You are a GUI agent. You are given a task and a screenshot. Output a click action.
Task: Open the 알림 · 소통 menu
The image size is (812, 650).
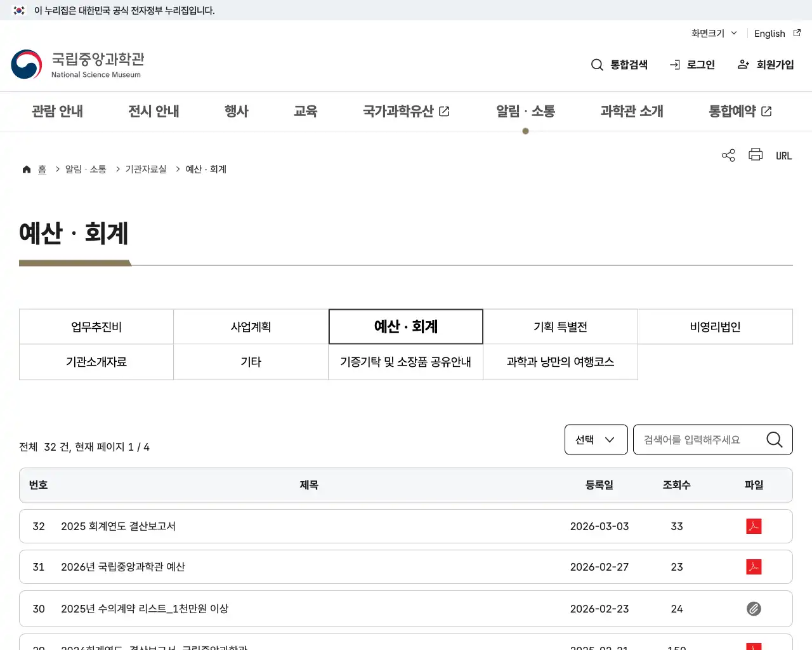525,111
